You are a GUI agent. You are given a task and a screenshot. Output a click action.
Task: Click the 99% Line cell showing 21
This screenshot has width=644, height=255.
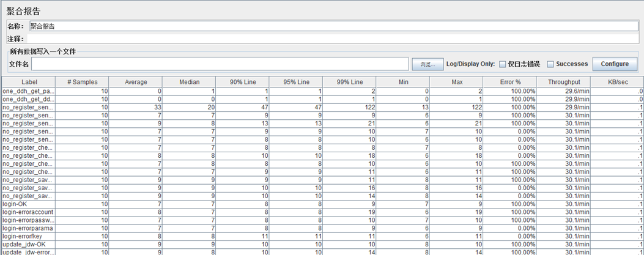point(349,124)
